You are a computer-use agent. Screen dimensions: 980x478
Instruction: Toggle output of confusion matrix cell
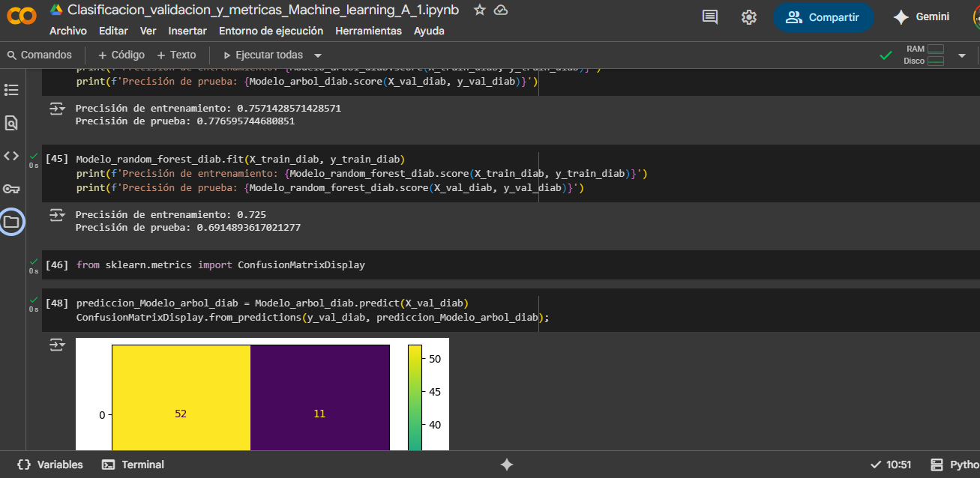[58, 345]
